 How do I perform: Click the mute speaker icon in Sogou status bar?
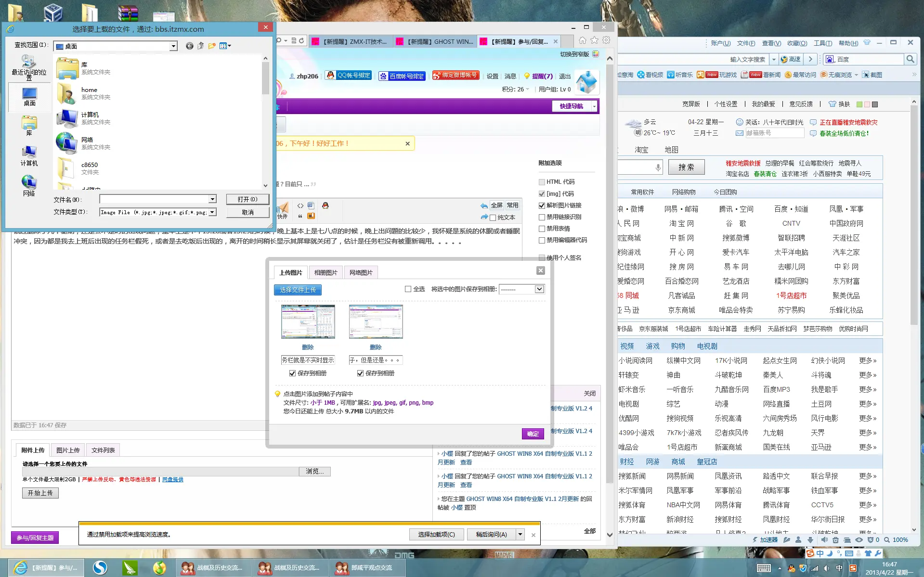(825, 540)
